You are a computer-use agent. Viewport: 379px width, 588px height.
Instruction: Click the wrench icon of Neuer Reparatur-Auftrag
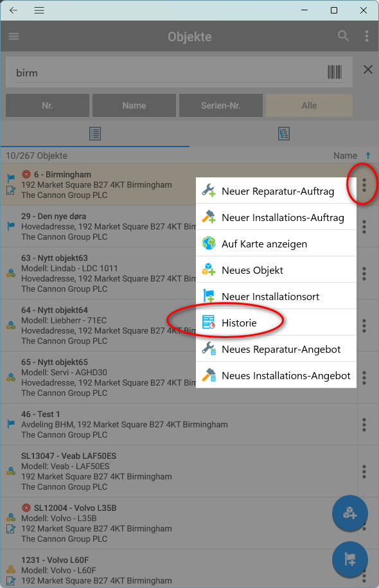tap(209, 190)
